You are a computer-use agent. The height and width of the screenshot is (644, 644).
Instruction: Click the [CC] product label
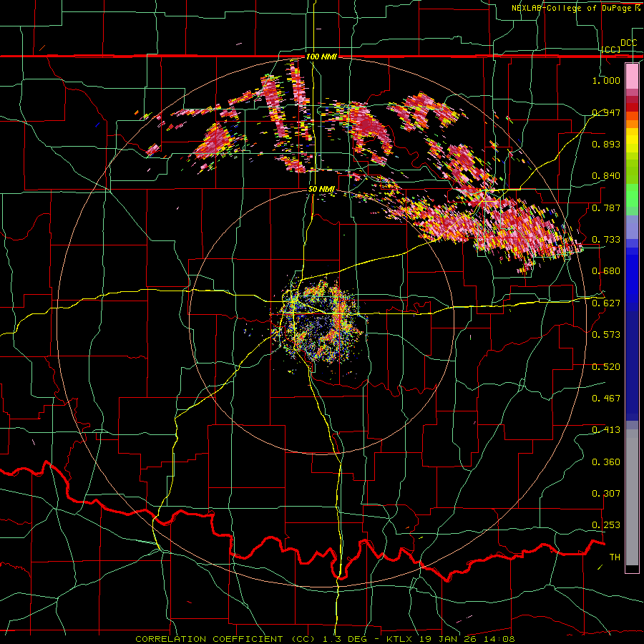tap(611, 49)
